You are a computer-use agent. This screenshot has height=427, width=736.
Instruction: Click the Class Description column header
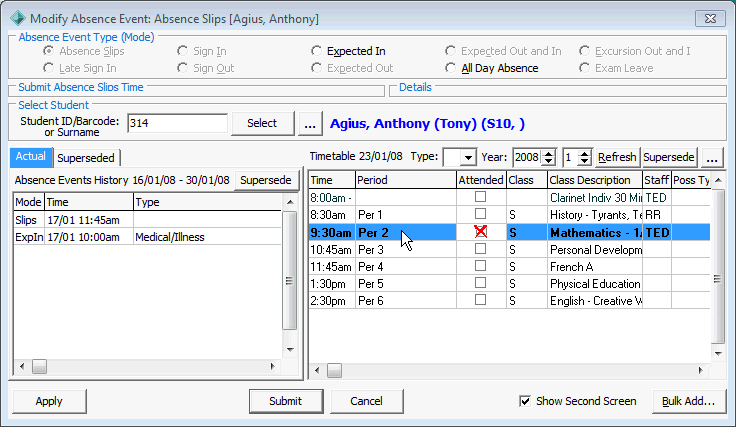pos(594,180)
